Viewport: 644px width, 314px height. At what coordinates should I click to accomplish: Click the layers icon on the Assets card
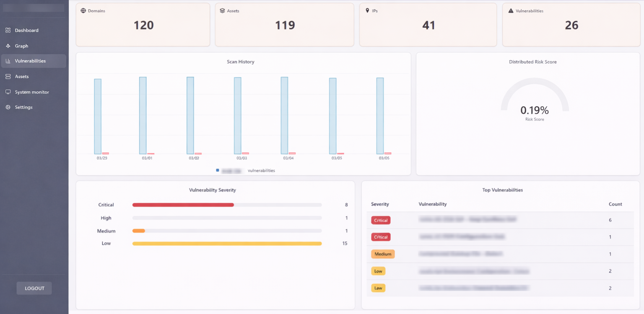[223, 10]
